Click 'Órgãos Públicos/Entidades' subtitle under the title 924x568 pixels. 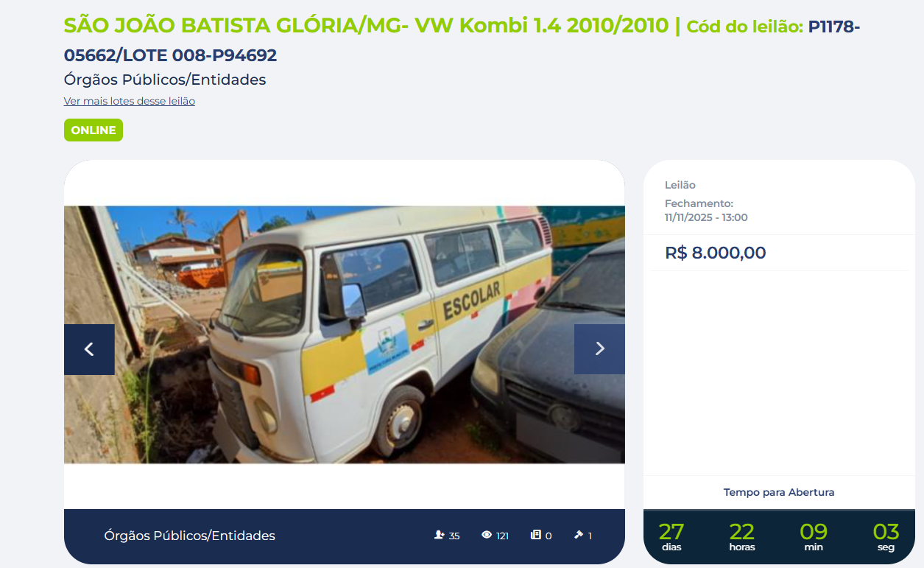(x=165, y=80)
